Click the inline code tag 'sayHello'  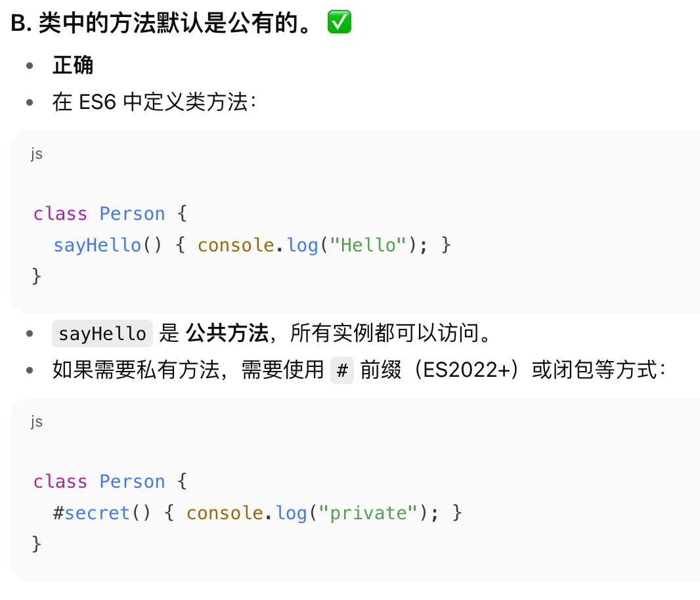tap(102, 333)
